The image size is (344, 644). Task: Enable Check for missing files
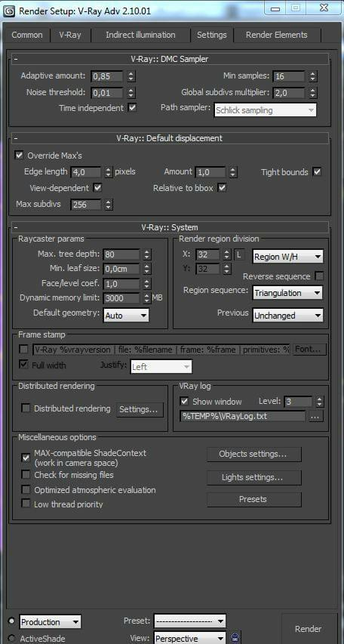coord(26,475)
